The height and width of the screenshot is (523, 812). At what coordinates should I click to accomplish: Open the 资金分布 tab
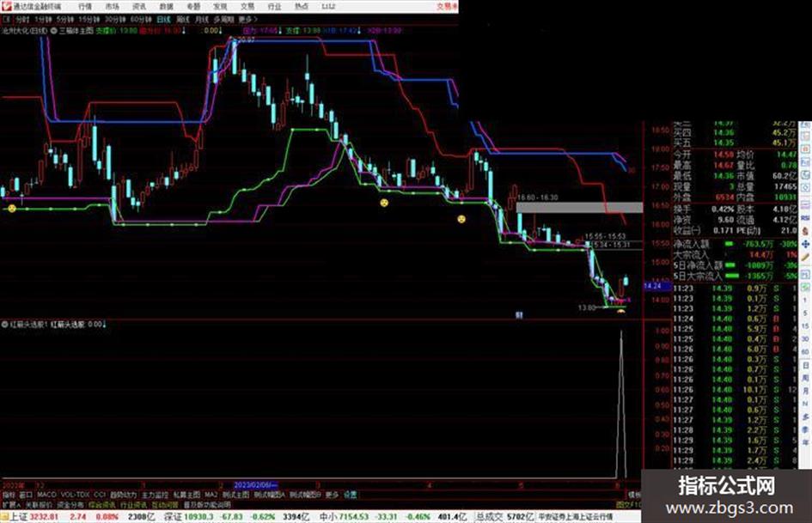pos(70,504)
